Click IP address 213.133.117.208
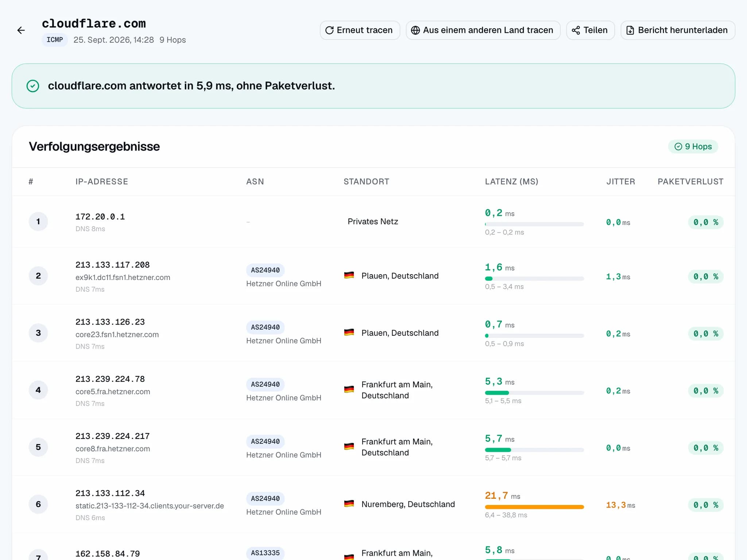The width and height of the screenshot is (747, 560). (x=113, y=265)
